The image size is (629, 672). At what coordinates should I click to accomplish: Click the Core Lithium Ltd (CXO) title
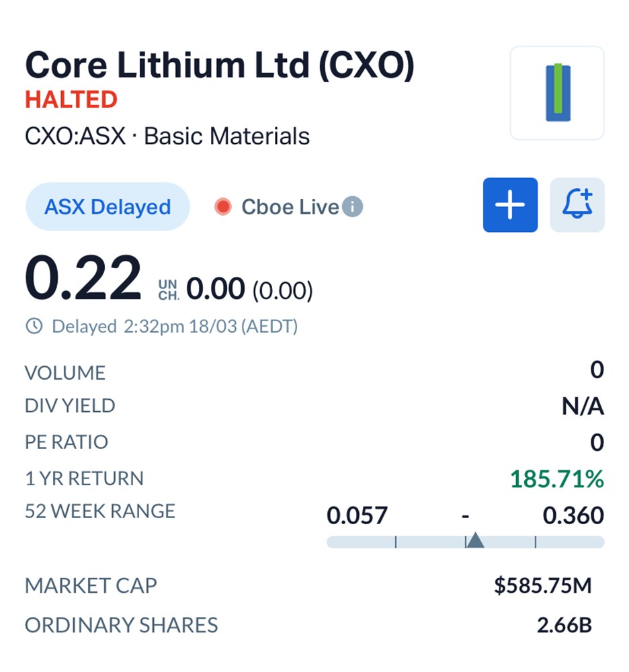(x=220, y=66)
